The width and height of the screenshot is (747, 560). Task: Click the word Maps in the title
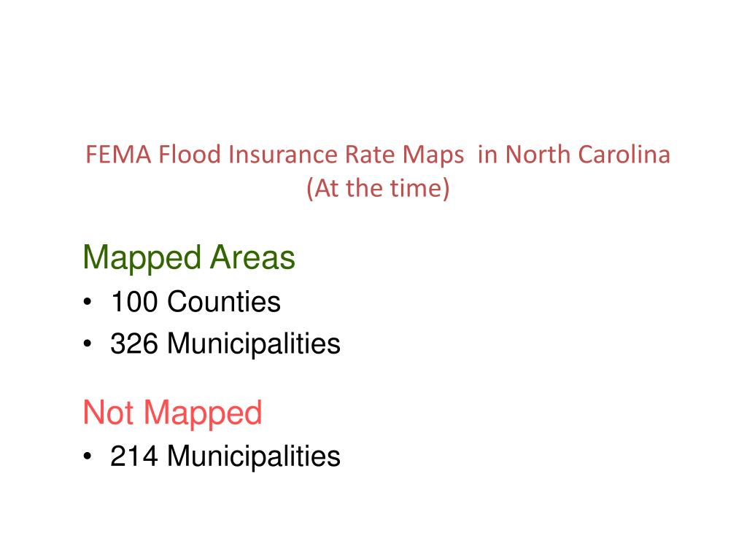433,156
